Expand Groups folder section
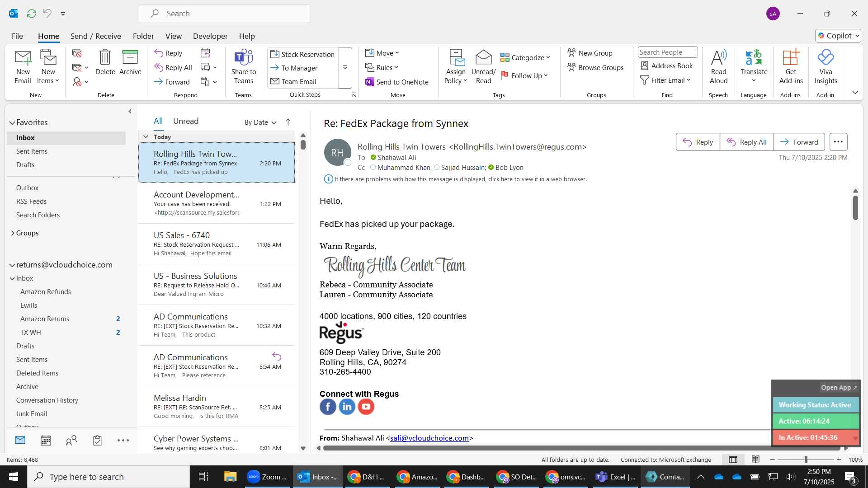 click(12, 233)
